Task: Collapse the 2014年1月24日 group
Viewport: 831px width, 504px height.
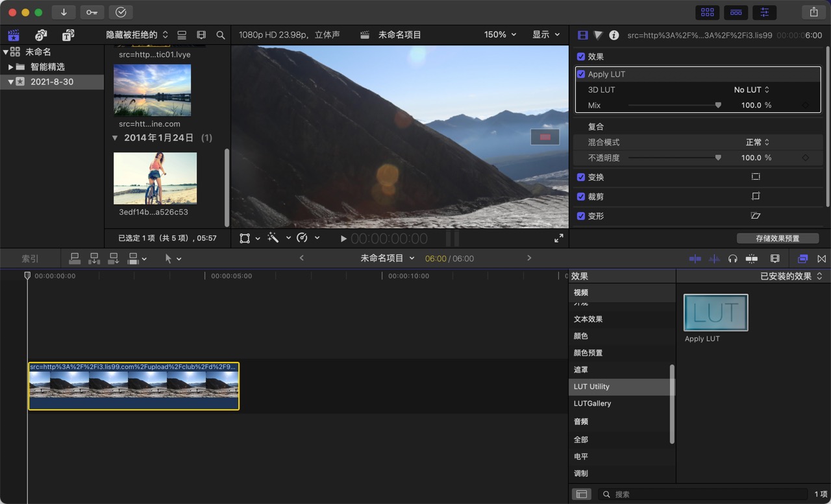Action: click(115, 138)
